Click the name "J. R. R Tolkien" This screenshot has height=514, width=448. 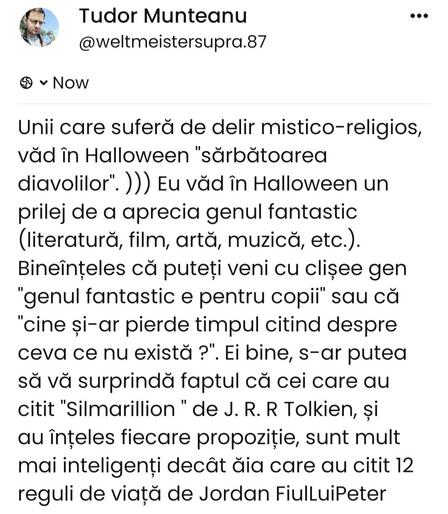click(289, 409)
